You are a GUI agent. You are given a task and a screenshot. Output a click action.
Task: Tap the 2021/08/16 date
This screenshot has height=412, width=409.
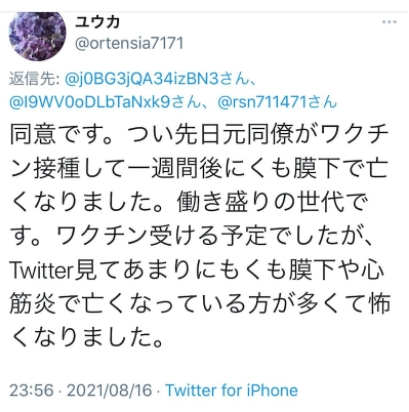[109, 390]
